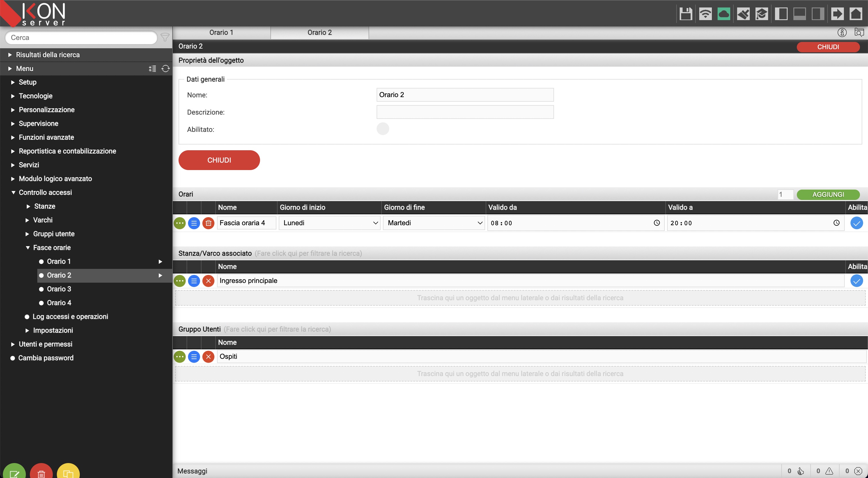Select the right panel layout icon
Image resolution: width=868 pixels, height=478 pixels.
pos(818,14)
